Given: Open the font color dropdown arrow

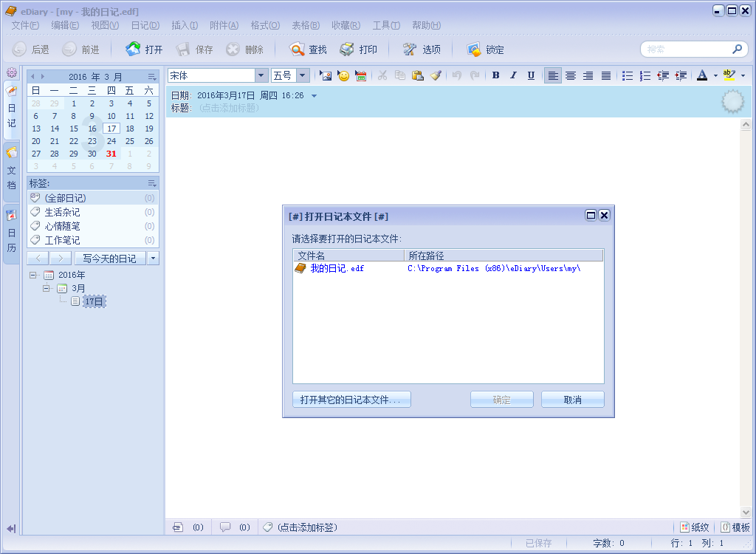Looking at the screenshot, I should tap(715, 76).
